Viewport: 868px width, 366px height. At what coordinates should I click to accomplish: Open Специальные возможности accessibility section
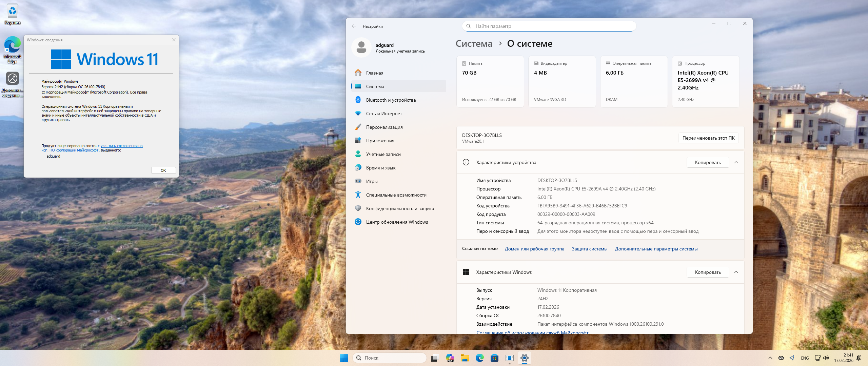click(x=396, y=195)
